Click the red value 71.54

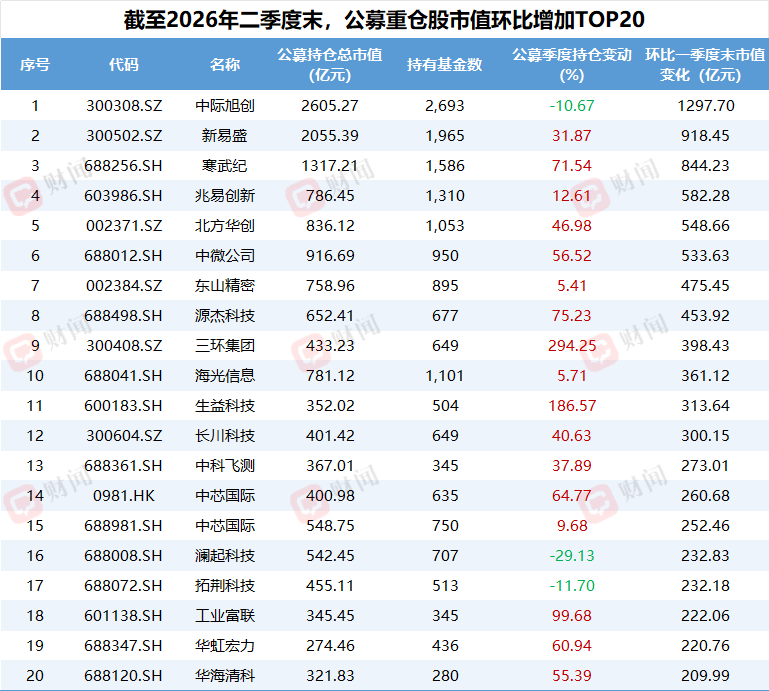tap(572, 166)
